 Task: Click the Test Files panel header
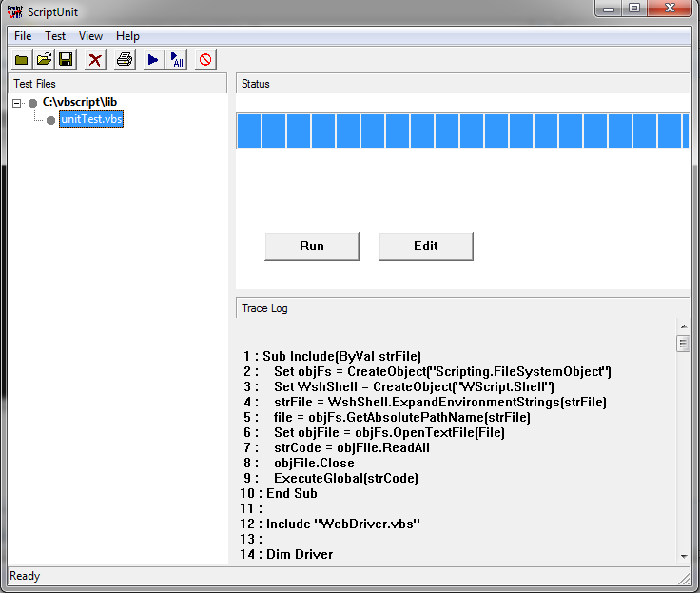[x=118, y=84]
